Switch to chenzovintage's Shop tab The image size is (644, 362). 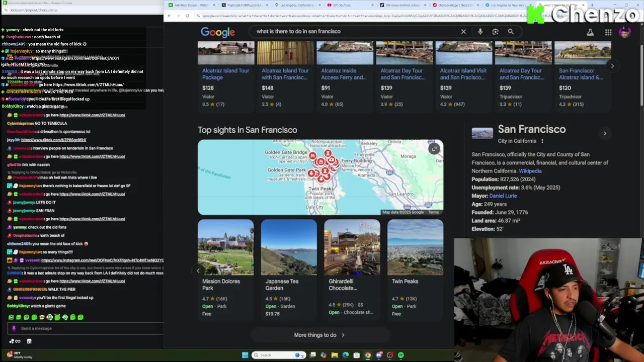click(x=455, y=5)
